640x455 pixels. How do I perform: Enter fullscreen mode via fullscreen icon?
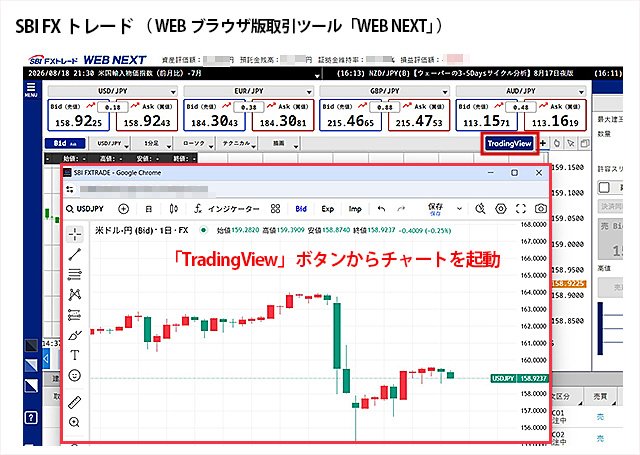521,209
